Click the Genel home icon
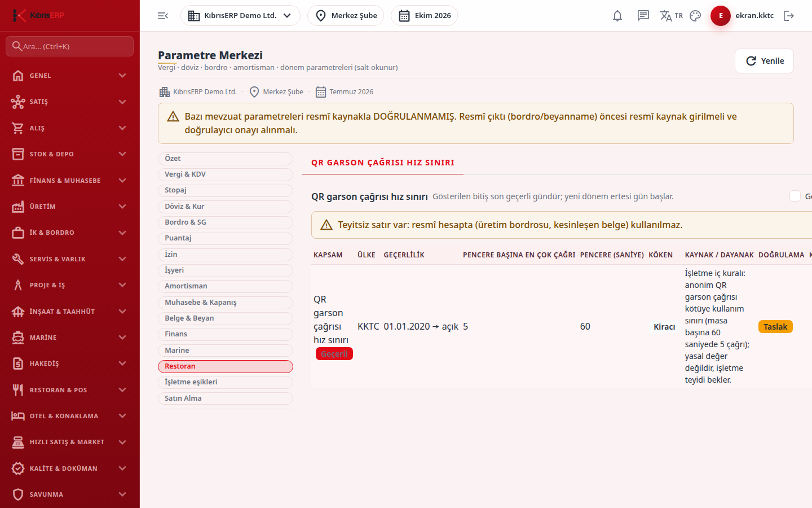The width and height of the screenshot is (812, 508). click(x=18, y=76)
